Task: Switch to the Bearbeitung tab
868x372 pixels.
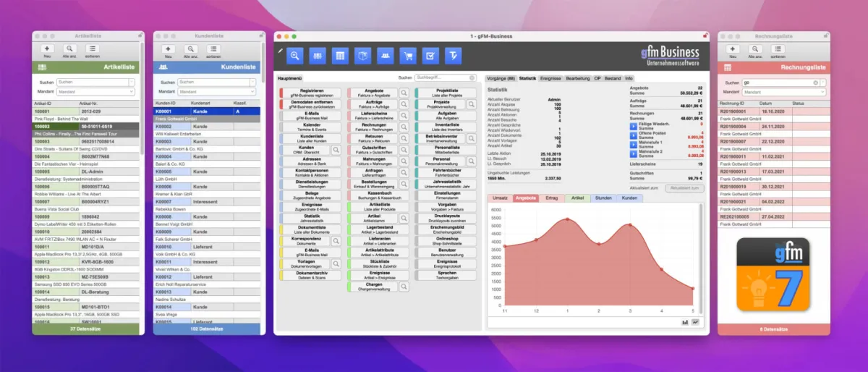Action: [x=577, y=77]
